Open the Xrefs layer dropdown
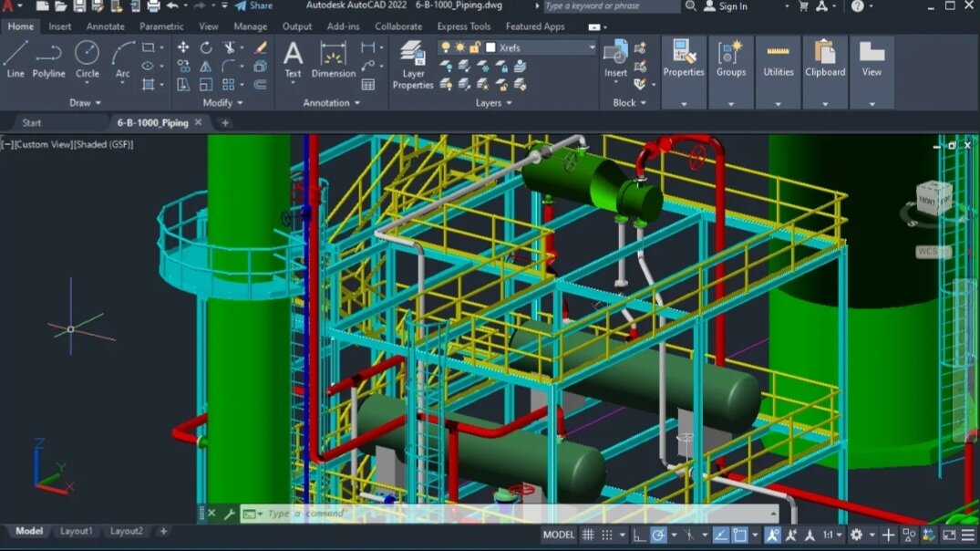 [592, 47]
